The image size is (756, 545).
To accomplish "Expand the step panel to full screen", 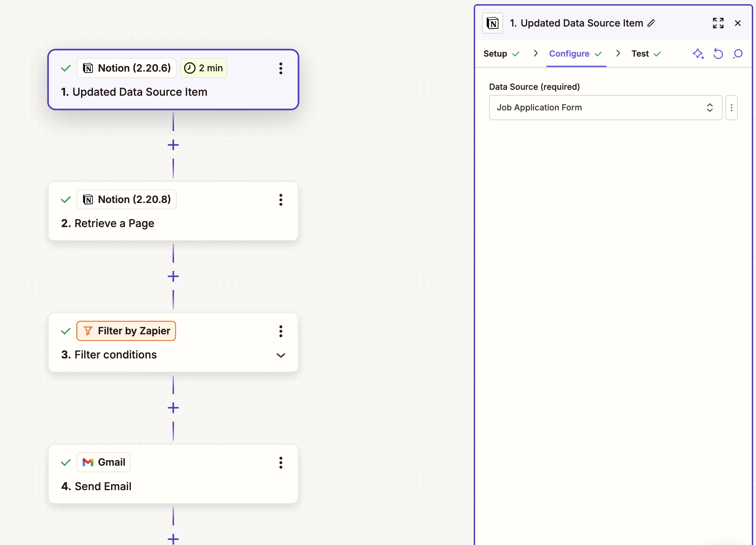I will 718,23.
